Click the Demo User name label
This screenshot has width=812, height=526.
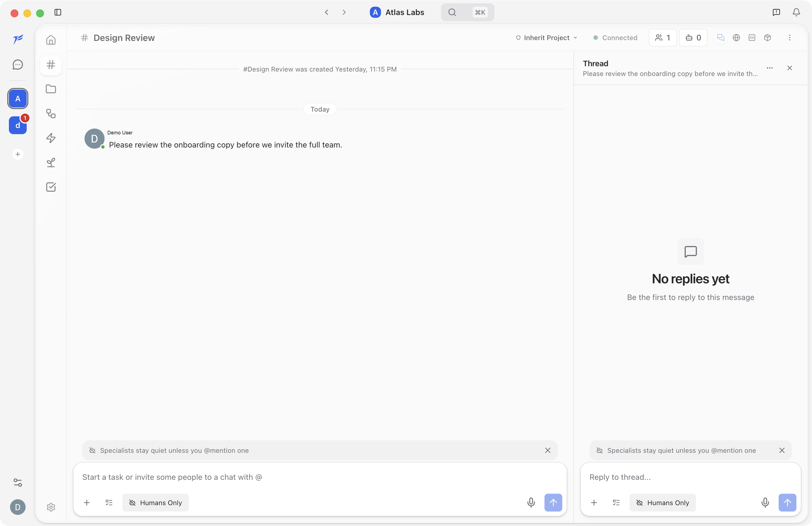click(x=120, y=132)
